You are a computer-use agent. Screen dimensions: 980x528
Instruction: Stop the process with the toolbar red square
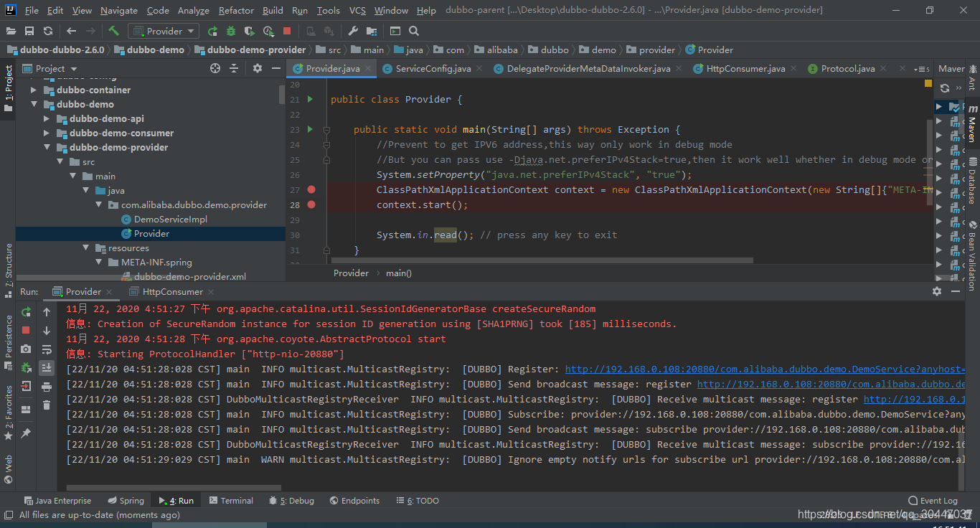pos(287,31)
